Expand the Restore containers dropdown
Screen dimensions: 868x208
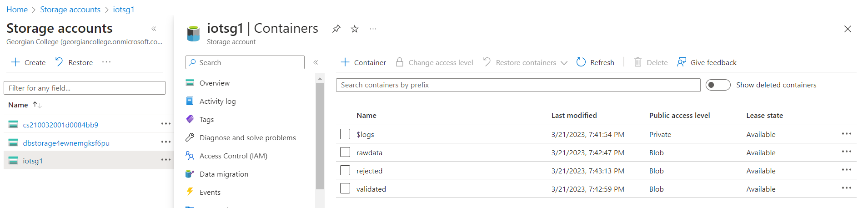point(564,63)
